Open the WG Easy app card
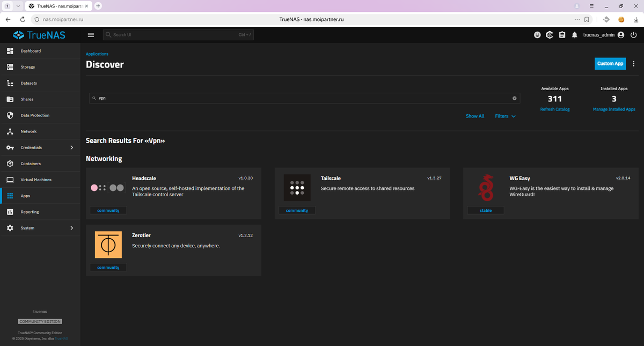This screenshot has width=644, height=346. point(551,193)
